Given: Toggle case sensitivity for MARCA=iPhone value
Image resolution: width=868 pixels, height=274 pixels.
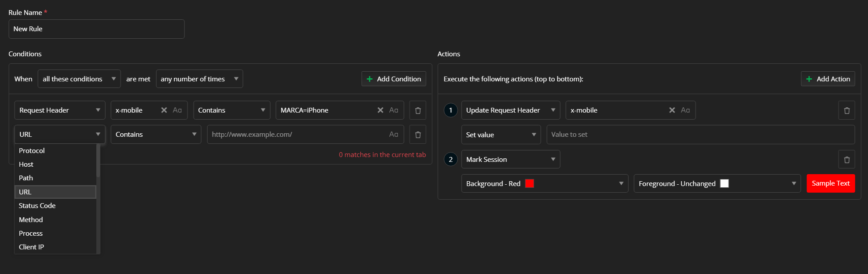Looking at the screenshot, I should click(394, 110).
